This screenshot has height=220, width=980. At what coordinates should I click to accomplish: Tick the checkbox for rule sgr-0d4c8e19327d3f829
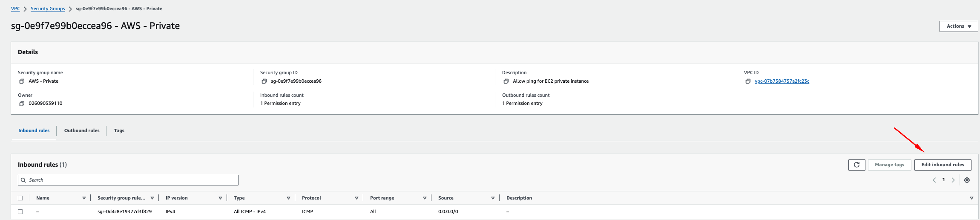tap(20, 211)
